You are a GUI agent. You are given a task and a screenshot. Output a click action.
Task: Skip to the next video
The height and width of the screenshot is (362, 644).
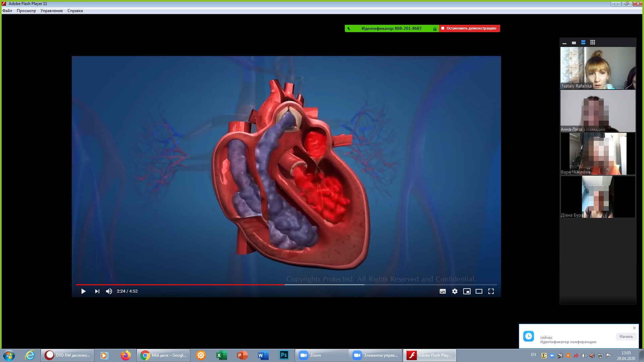(97, 291)
